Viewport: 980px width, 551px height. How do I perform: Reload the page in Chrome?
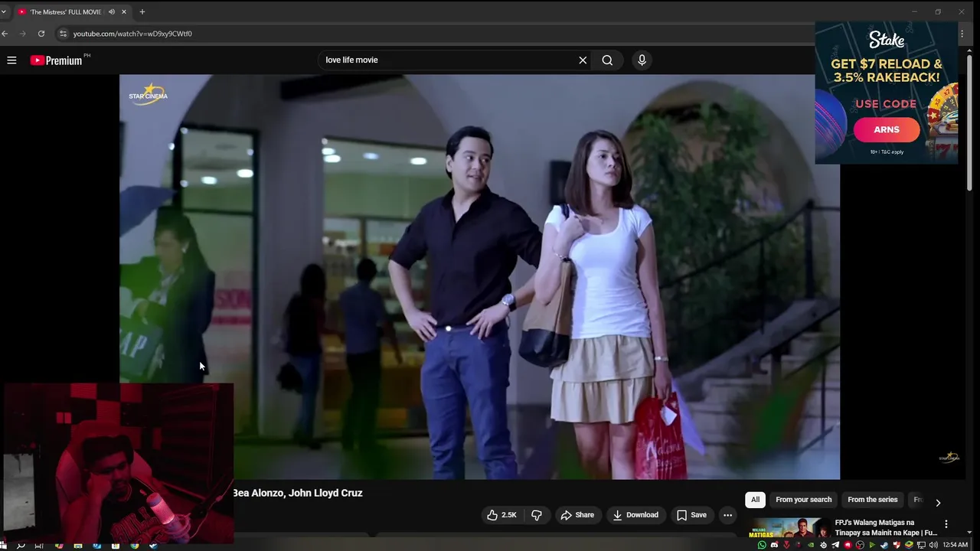click(41, 34)
